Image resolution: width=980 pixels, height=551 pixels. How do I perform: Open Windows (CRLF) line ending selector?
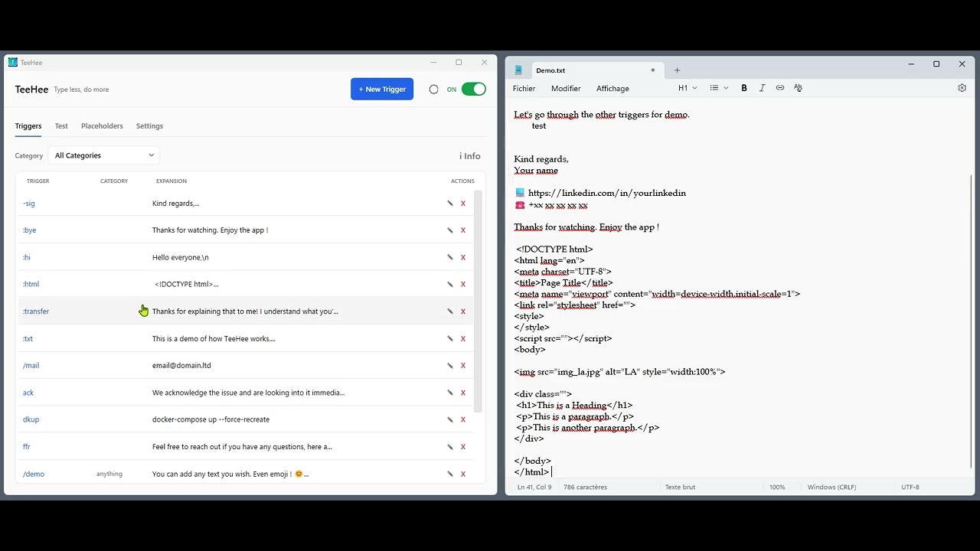point(831,487)
